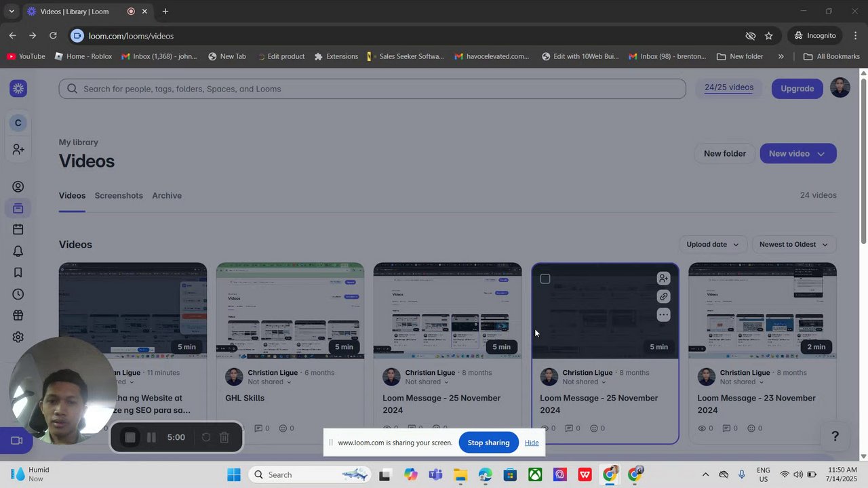Open the bookmark icon in the sidebar
Viewport: 868px width, 488px height.
pos(18,272)
